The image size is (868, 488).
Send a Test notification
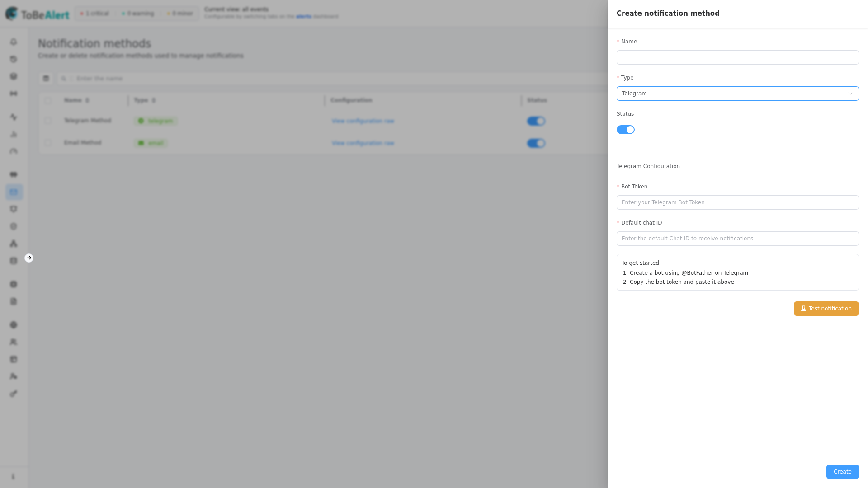pos(826,309)
